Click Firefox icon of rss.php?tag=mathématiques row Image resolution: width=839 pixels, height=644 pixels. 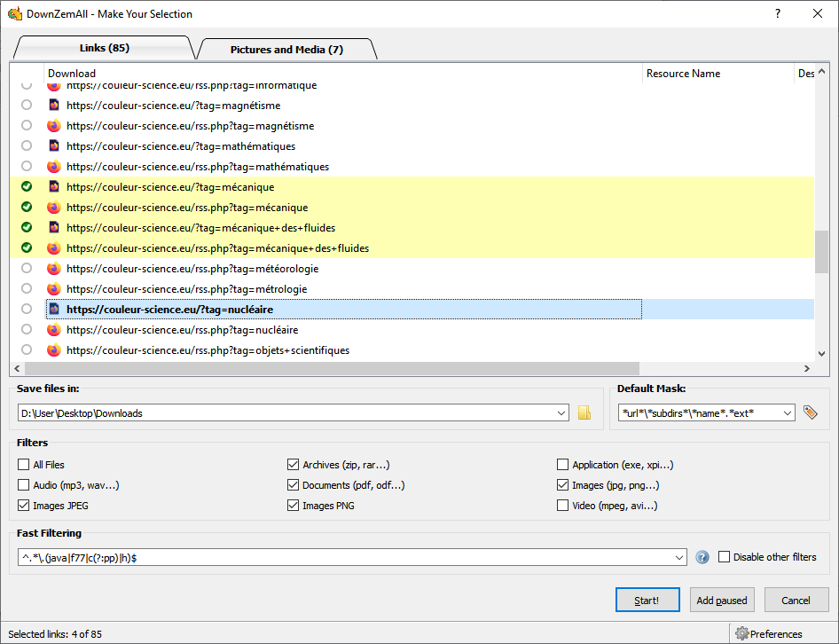pyautogui.click(x=54, y=166)
